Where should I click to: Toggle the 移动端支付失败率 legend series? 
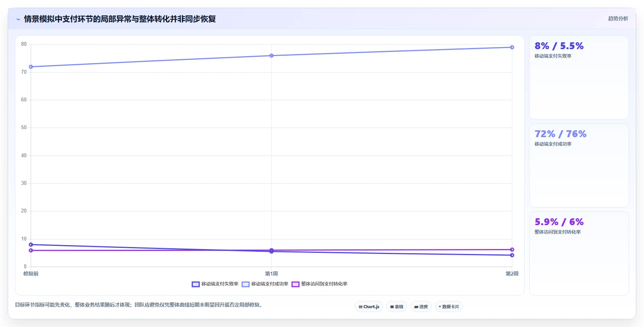coord(215,284)
